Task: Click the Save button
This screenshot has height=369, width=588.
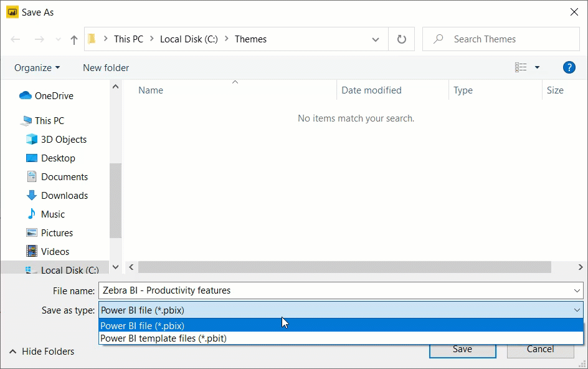Action: (462, 350)
